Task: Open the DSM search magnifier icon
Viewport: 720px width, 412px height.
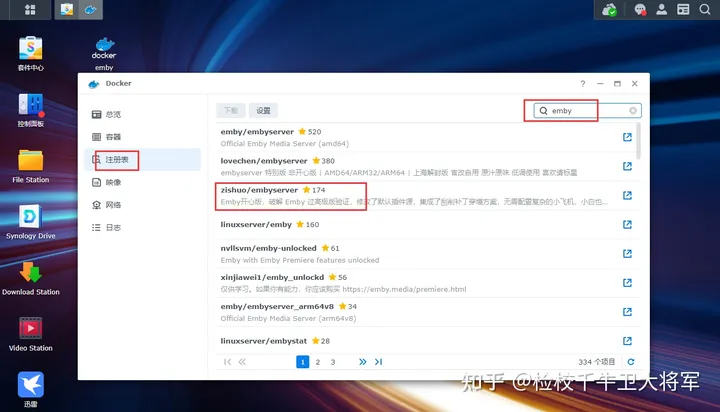Action: tap(705, 10)
